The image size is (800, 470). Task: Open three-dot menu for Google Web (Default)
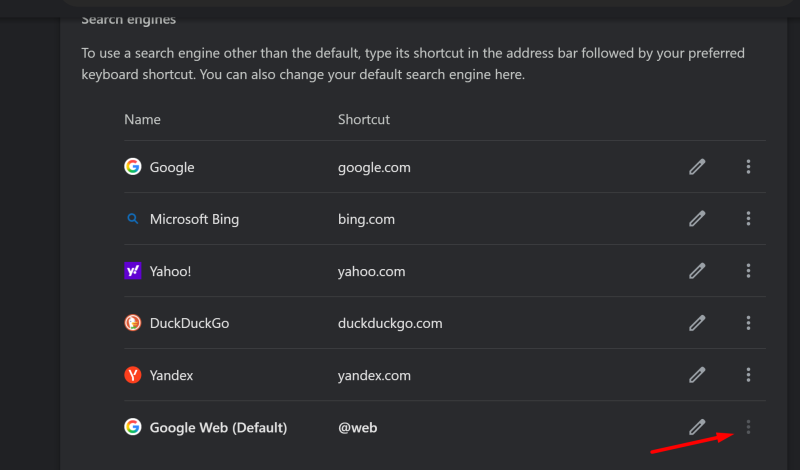coord(748,427)
